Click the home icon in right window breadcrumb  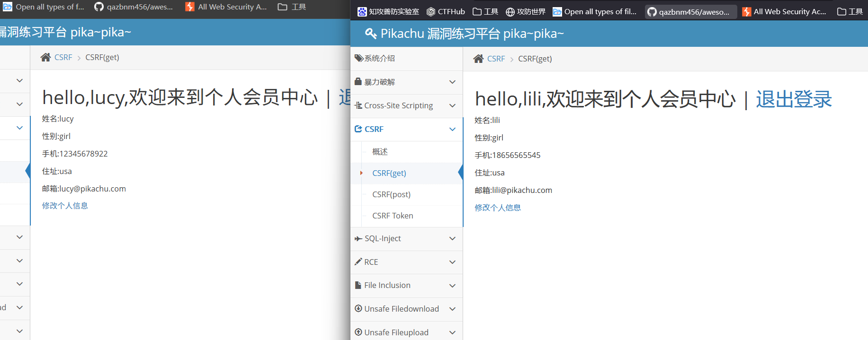[479, 59]
